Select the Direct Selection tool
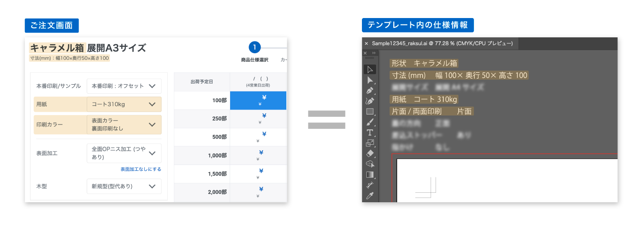 click(370, 80)
